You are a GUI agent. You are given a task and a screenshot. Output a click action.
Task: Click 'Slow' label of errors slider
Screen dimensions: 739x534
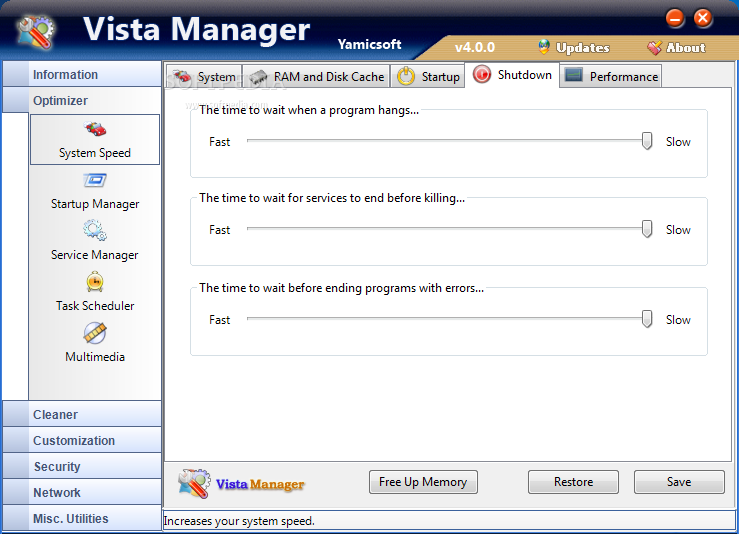[678, 320]
